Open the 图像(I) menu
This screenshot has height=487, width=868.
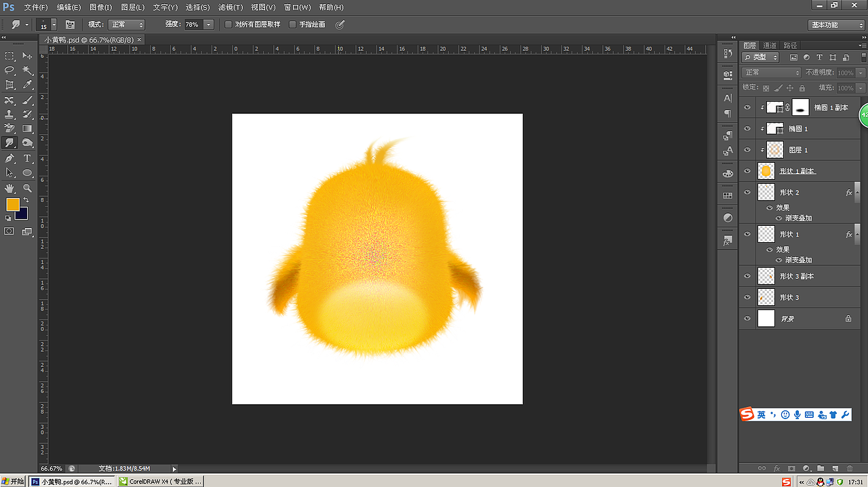pos(100,7)
